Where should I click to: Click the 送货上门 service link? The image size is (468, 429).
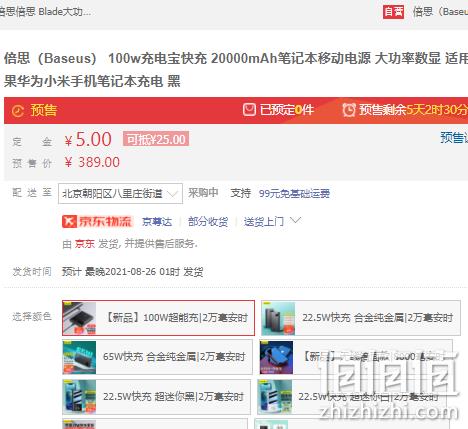264,222
